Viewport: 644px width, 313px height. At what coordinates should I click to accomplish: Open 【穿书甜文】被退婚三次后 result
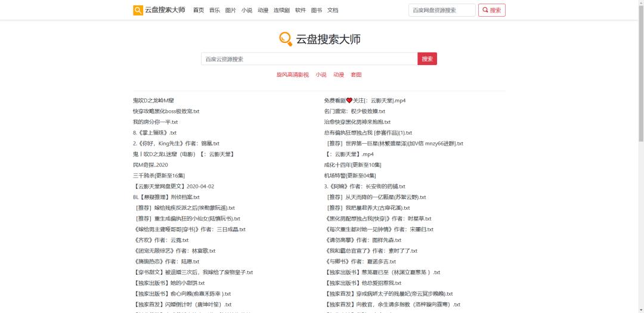pyautogui.click(x=193, y=272)
